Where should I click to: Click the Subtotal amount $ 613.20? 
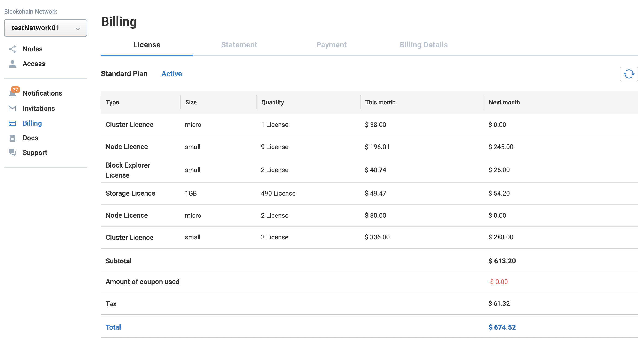[502, 261]
